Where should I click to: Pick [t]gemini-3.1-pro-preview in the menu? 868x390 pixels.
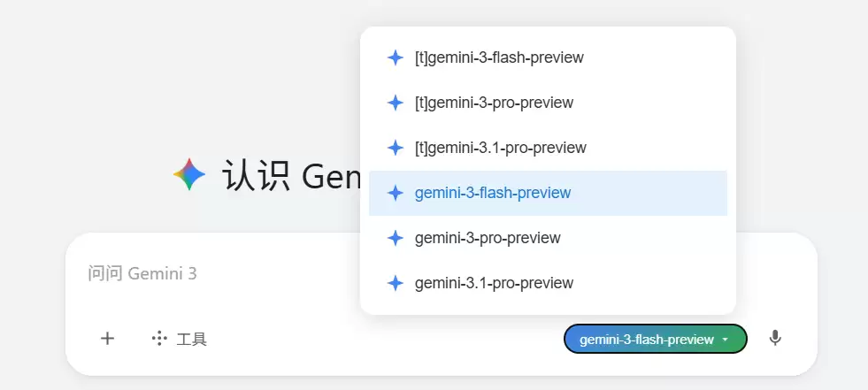pos(500,148)
